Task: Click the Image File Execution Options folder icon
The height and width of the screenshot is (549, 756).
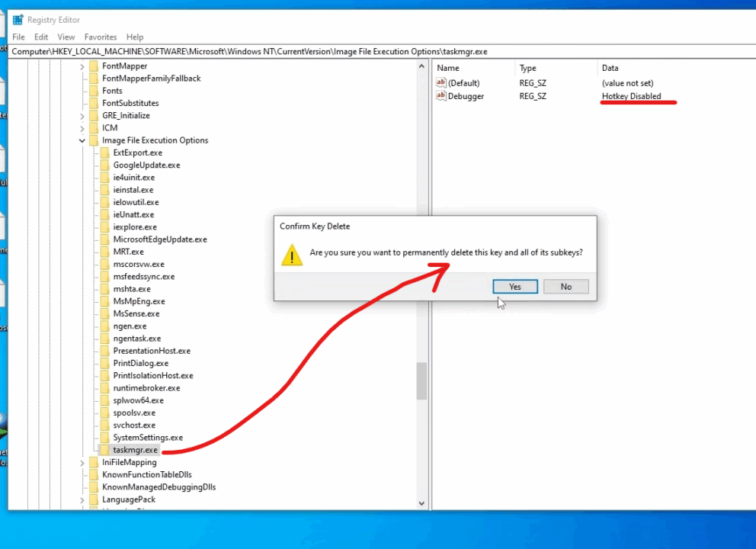Action: click(94, 140)
